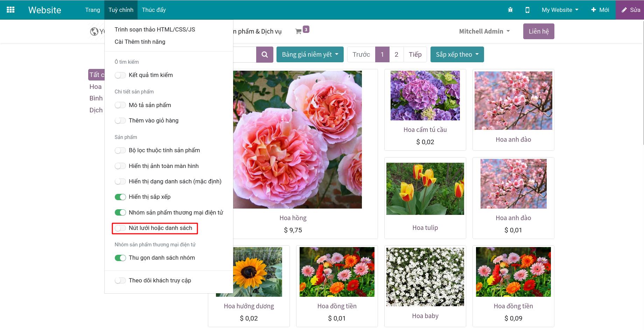Viewport: 644px width, 330px height.
Task: Click the plus Mới button
Action: tap(600, 10)
